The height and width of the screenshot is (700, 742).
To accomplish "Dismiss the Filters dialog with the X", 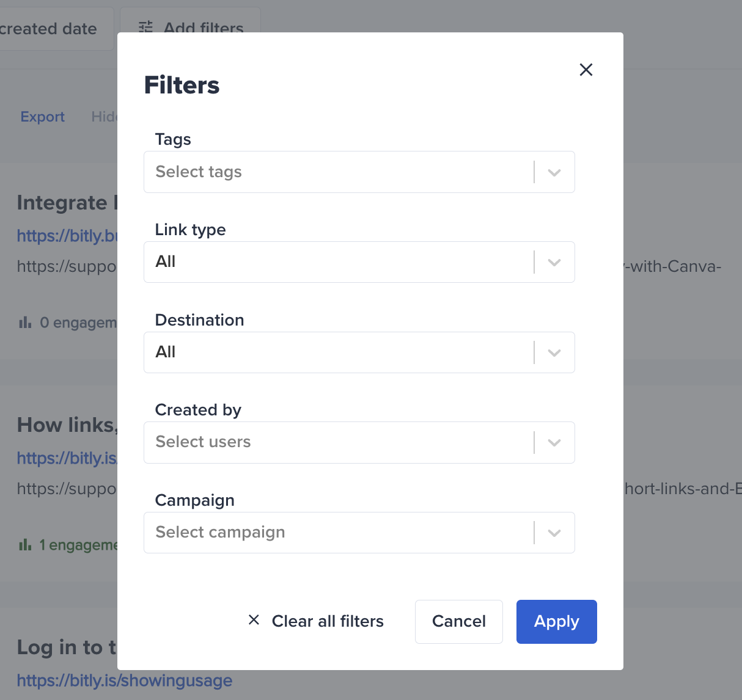I will [586, 70].
